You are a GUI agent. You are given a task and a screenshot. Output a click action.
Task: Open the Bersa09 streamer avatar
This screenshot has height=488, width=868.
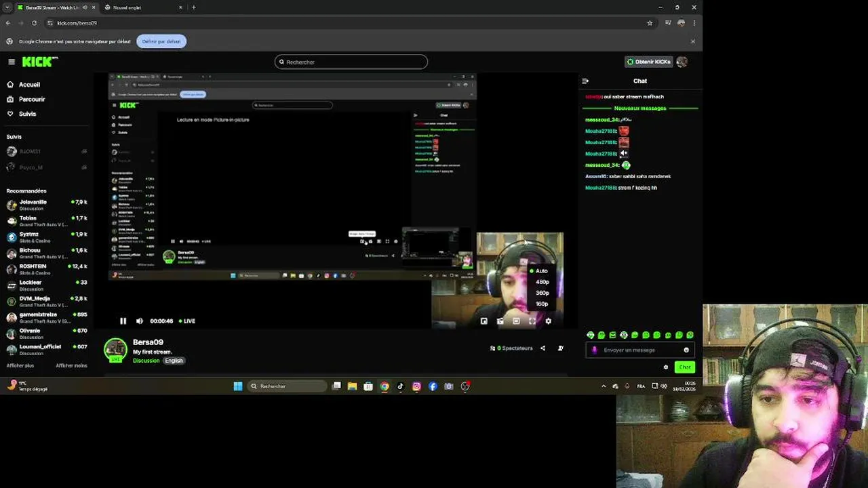tap(115, 349)
